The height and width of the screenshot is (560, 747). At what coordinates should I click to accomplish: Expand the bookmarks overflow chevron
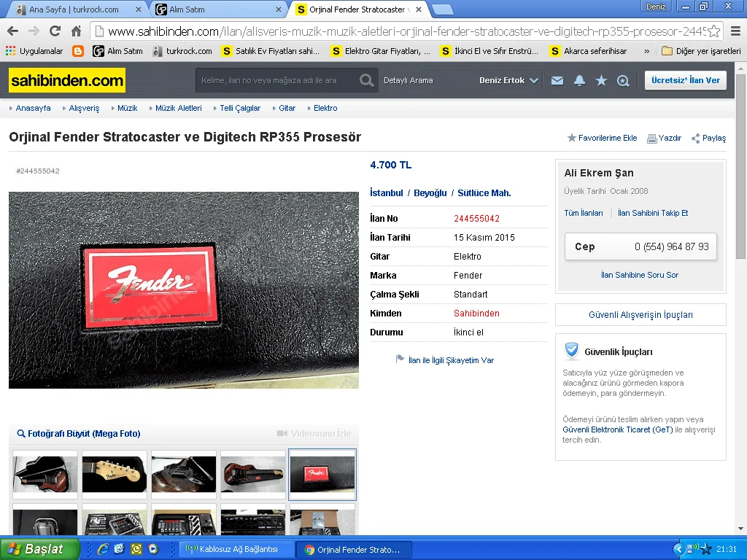(646, 51)
